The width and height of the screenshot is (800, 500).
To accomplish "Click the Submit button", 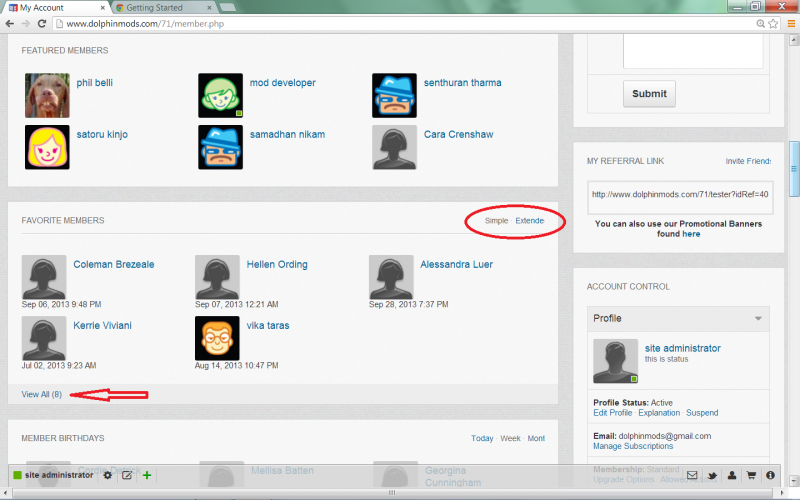I will [x=649, y=94].
